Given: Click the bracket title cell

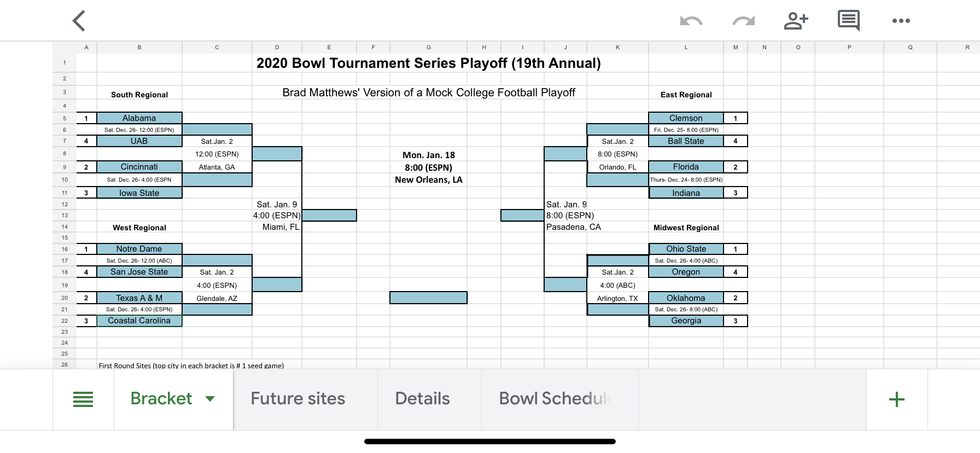Looking at the screenshot, I should coord(428,63).
